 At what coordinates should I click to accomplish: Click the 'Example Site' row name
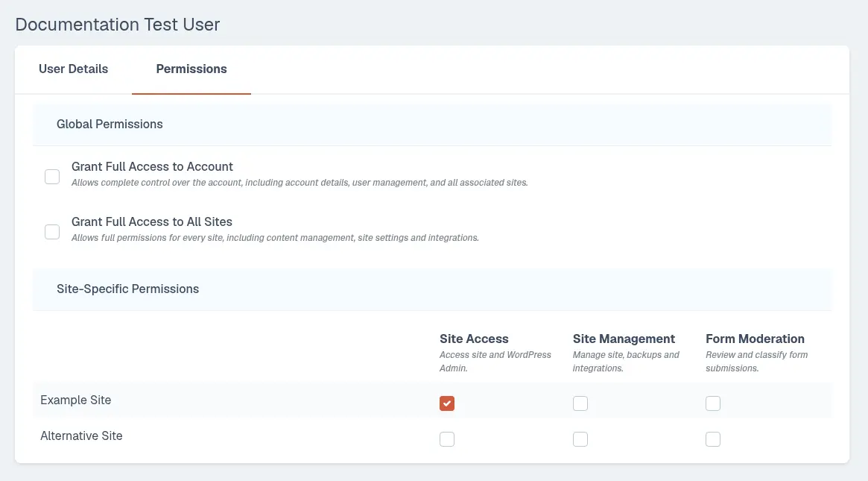(76, 400)
